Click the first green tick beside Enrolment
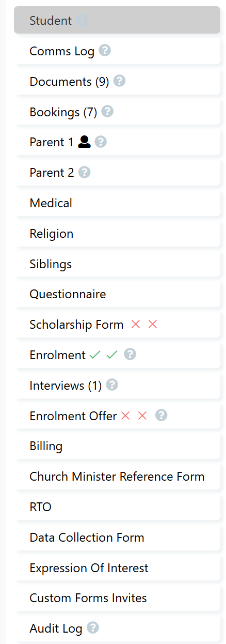Viewport: 226px width, 644px height. coord(94,355)
